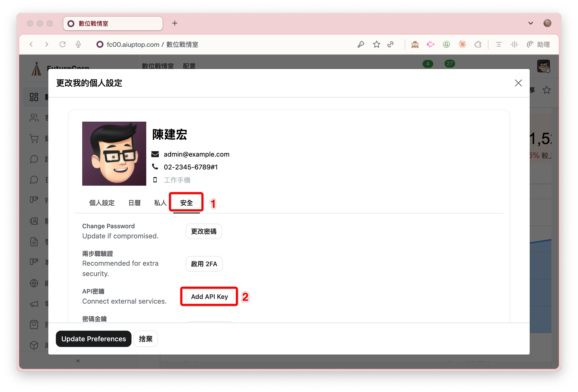Close the personal settings dialog
The image size is (578, 392).
coord(518,83)
